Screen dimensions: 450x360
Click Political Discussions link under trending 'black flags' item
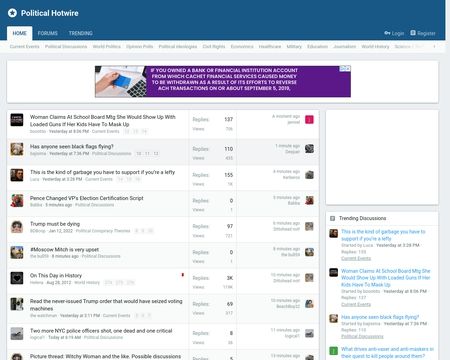pyautogui.click(x=362, y=336)
